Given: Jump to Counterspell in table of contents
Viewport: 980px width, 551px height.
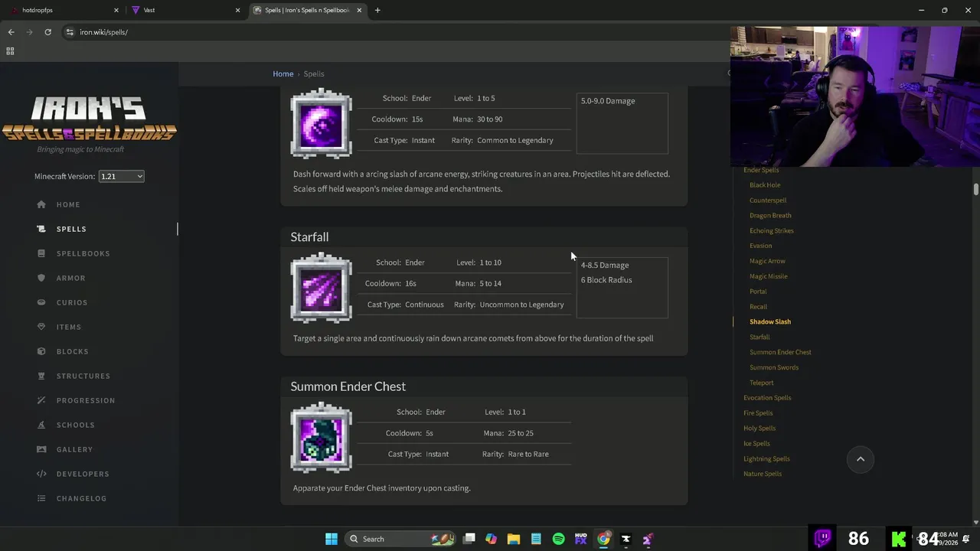Looking at the screenshot, I should click(768, 200).
